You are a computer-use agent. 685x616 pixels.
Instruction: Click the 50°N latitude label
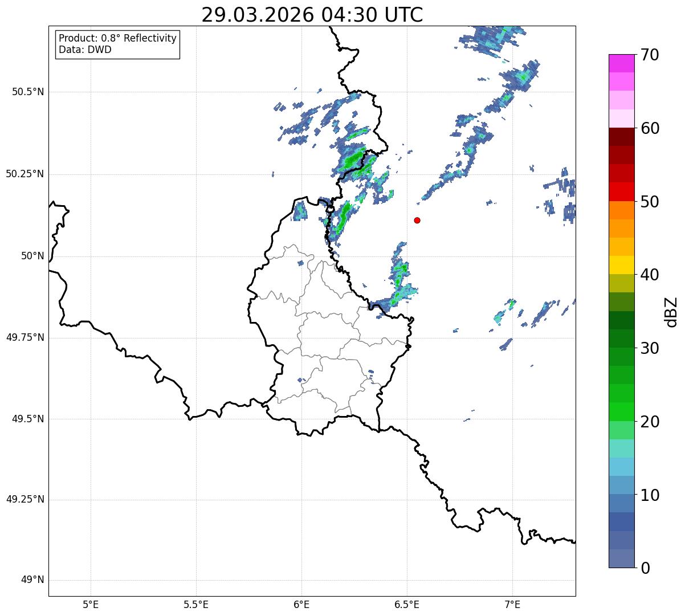pos(32,256)
